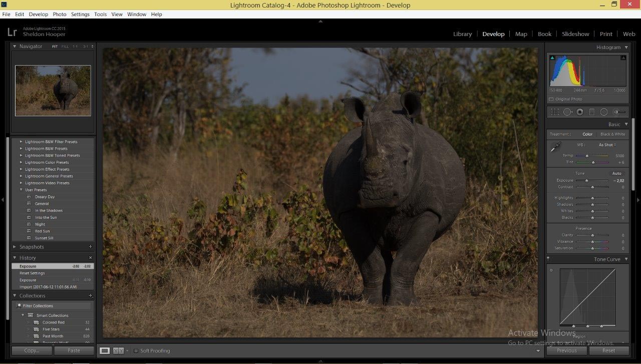The height and width of the screenshot is (364, 641).
Task: Click the Navigator rhino preview thumbnail
Action: [x=53, y=91]
